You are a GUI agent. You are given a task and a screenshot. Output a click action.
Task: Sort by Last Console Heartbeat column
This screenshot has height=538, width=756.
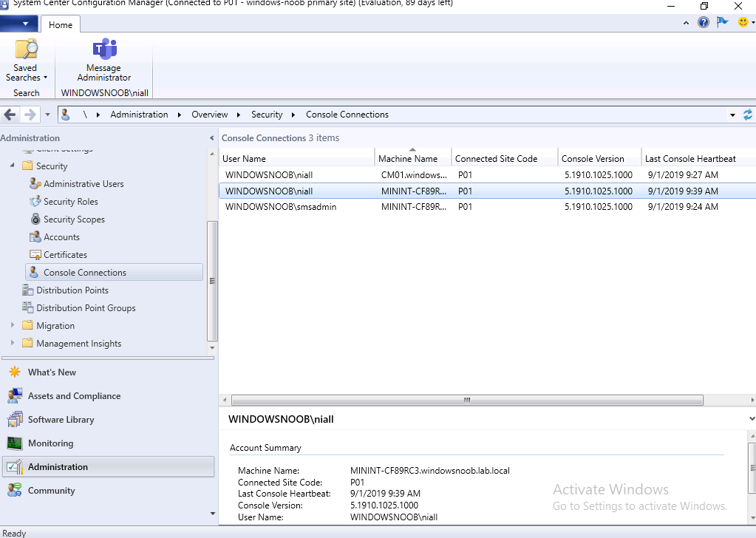[x=698, y=159]
